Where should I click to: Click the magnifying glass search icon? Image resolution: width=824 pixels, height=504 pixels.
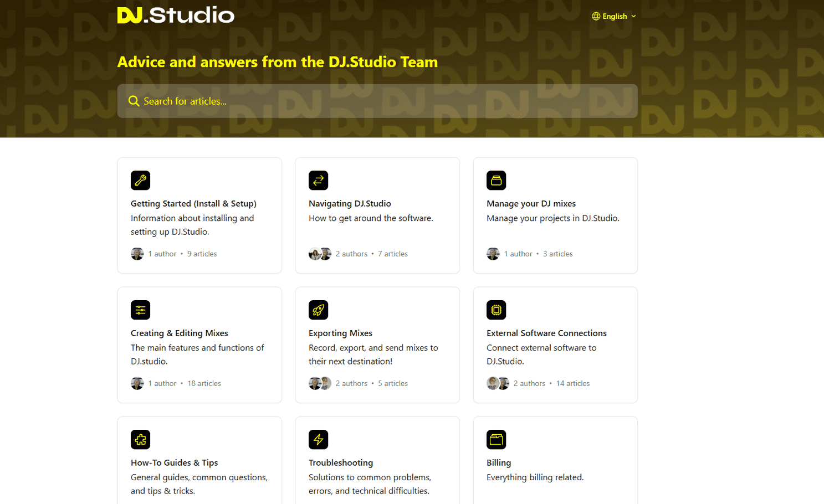[x=134, y=101]
